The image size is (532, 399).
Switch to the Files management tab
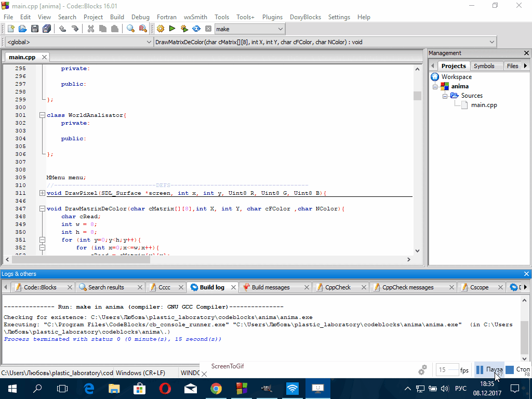coord(512,66)
